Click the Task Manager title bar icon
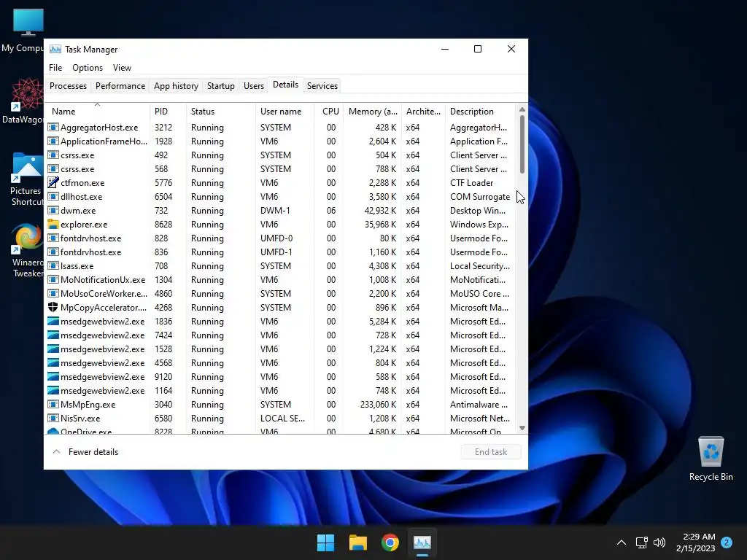The image size is (747, 560). point(55,49)
